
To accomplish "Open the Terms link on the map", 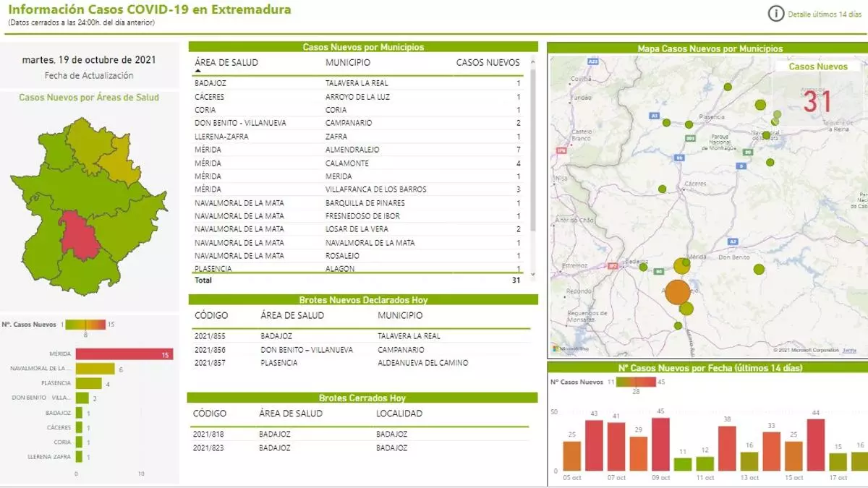I will 849,350.
